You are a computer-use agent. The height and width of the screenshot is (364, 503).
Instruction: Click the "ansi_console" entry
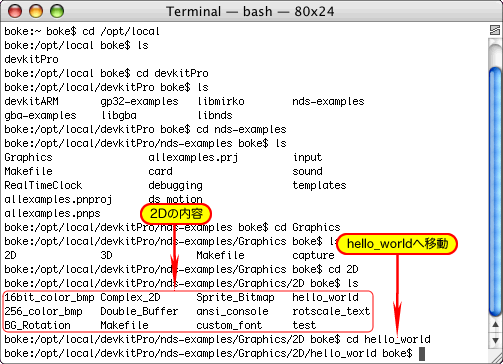point(232,312)
